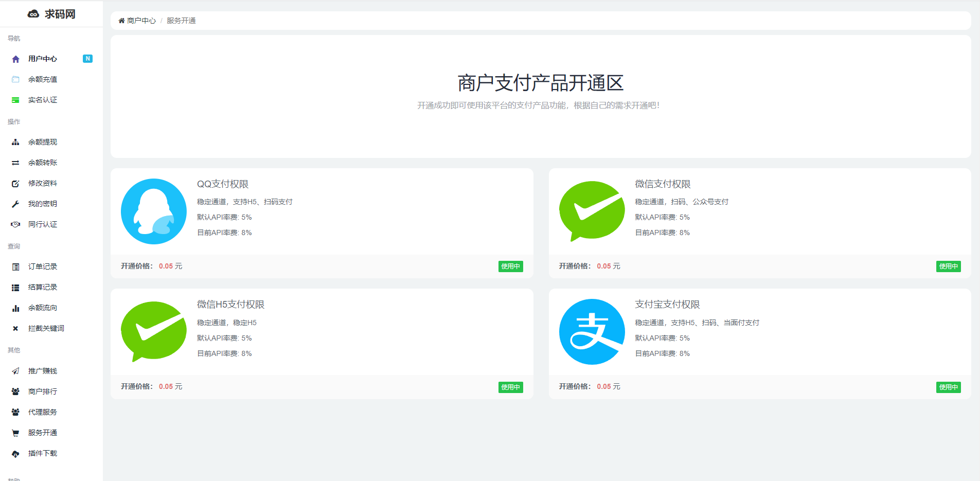The image size is (980, 481).
Task: Click the QQ支付权限 title
Action: click(223, 184)
